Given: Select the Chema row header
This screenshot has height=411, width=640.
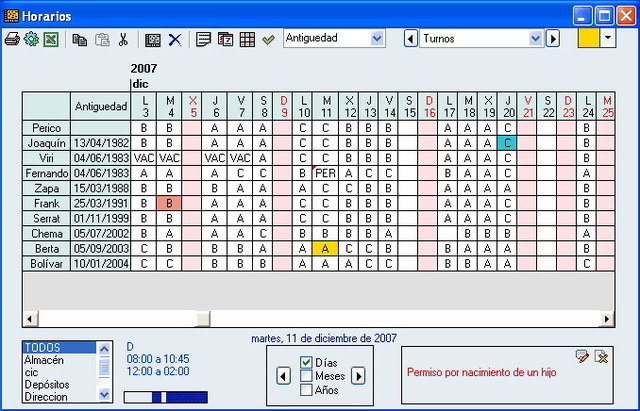Looking at the screenshot, I should [46, 234].
